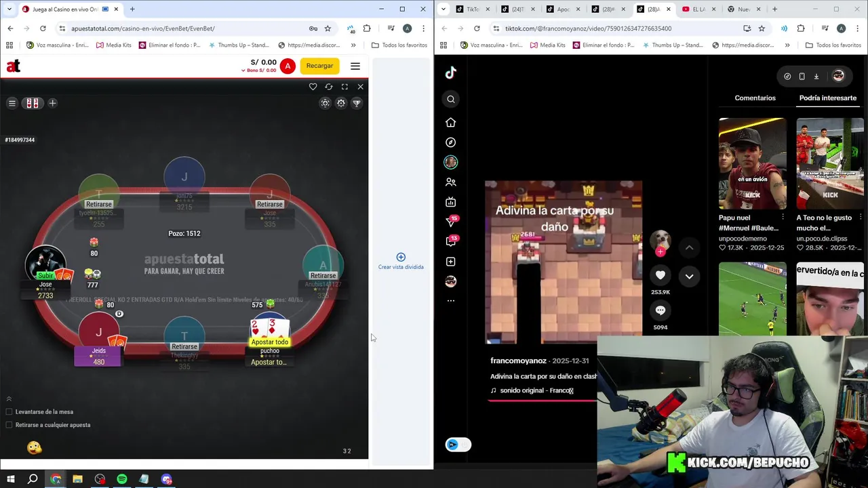Like the TikTok video with heart button
The height and width of the screenshot is (488, 868).
pyautogui.click(x=660, y=274)
